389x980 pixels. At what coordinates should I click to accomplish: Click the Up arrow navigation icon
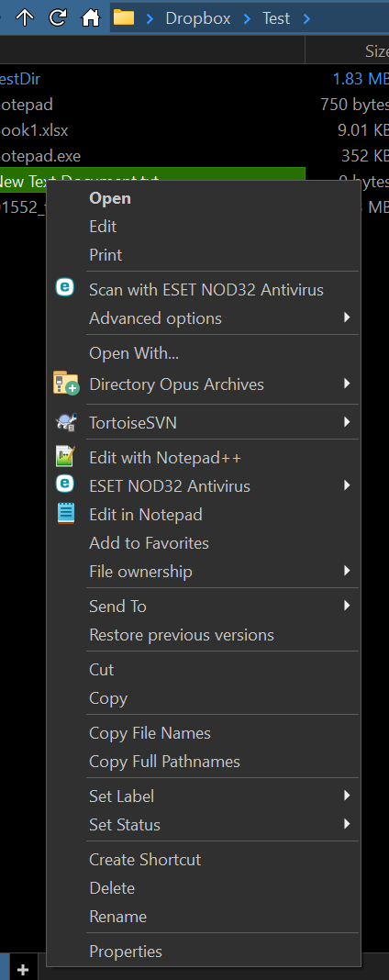[25, 17]
